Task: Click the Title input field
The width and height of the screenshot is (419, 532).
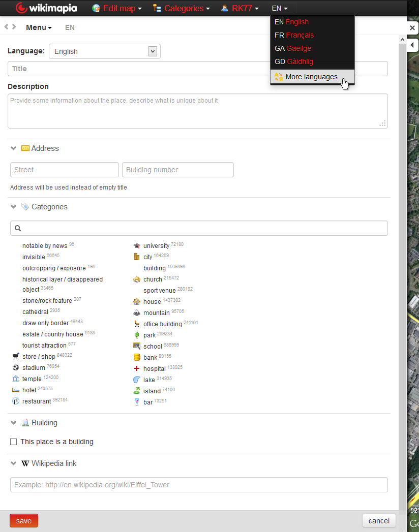Action: coord(197,69)
